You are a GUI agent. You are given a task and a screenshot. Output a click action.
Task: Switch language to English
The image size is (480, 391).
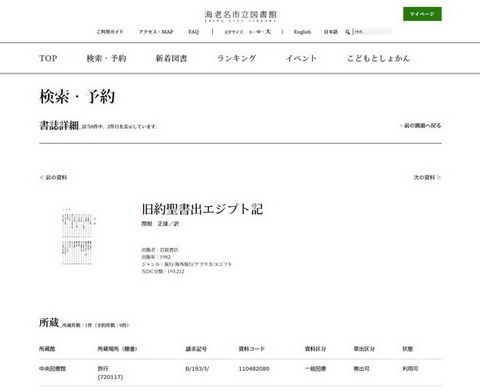tap(302, 32)
